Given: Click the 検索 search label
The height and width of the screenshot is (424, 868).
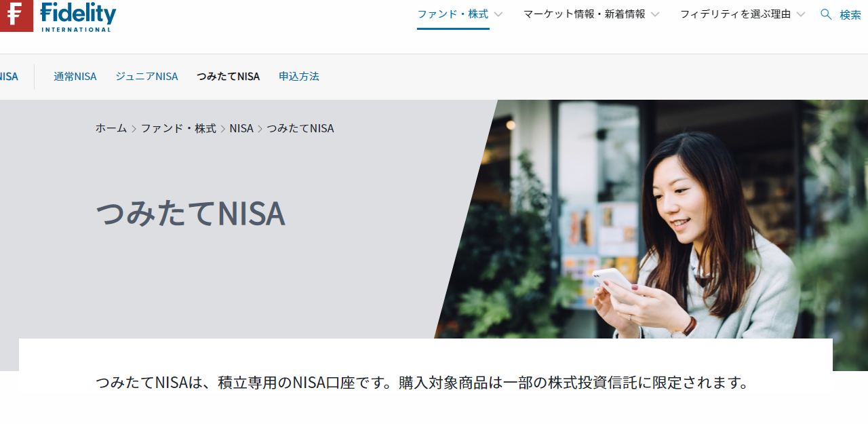Looking at the screenshot, I should click(x=850, y=15).
